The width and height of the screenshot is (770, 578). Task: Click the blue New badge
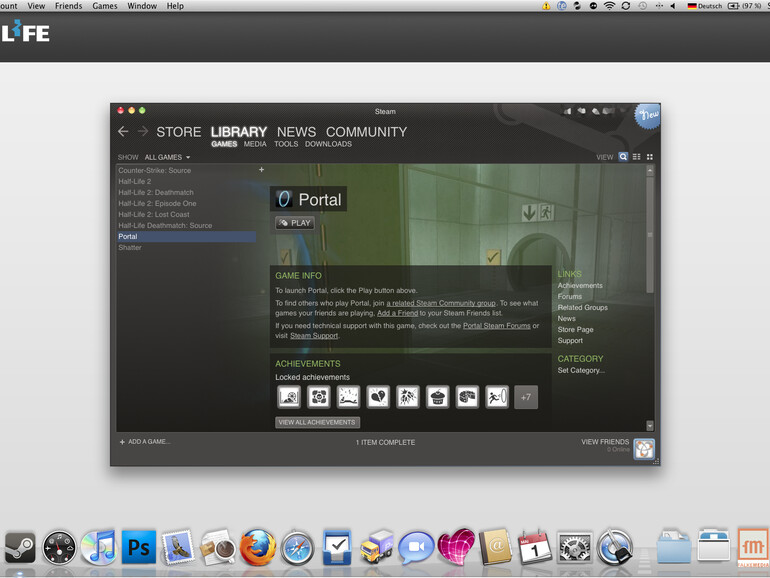click(647, 116)
